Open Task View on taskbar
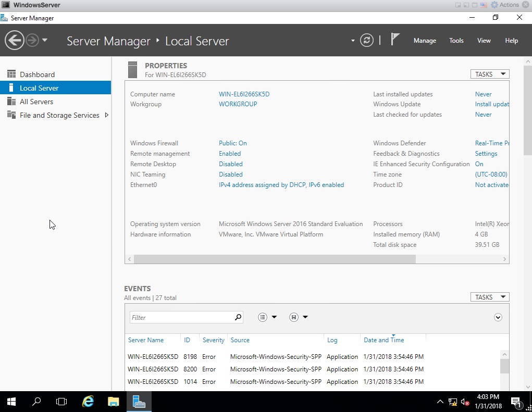 tap(61, 402)
